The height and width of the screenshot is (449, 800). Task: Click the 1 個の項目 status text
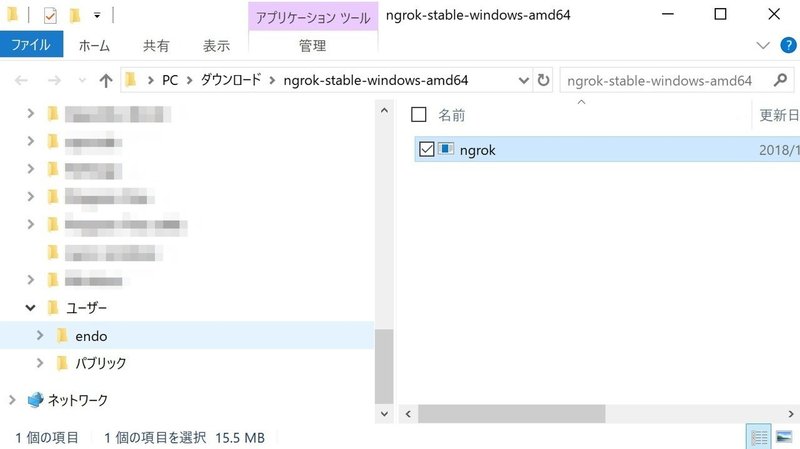[47, 437]
